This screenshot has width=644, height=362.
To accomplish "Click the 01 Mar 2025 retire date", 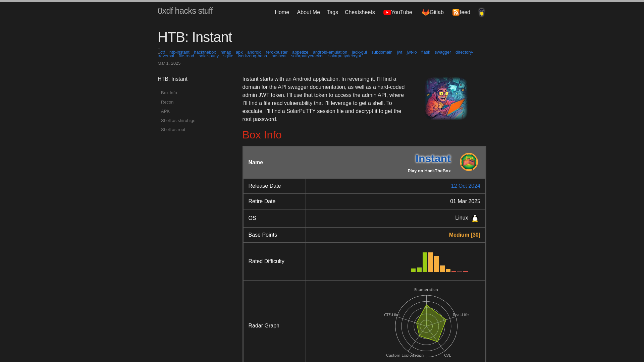I will 465,201.
